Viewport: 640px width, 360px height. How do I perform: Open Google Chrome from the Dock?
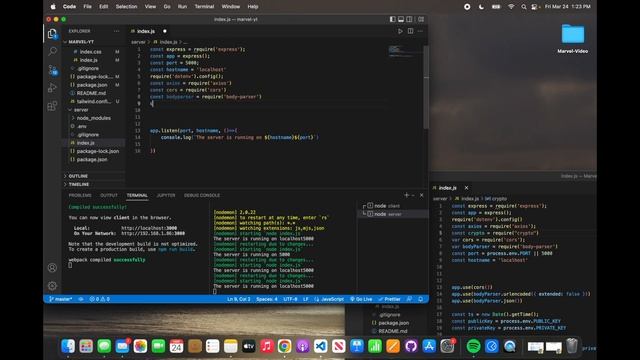(284, 346)
